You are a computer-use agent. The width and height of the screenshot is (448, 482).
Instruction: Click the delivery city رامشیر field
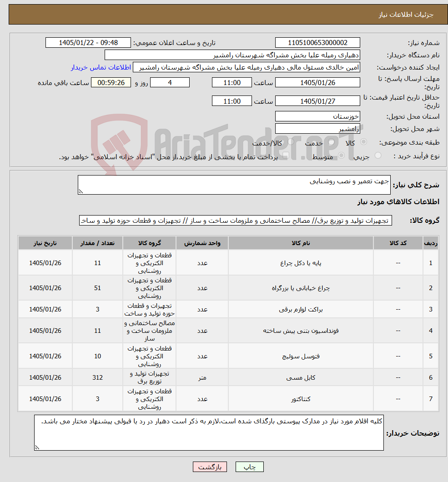tap(317, 129)
